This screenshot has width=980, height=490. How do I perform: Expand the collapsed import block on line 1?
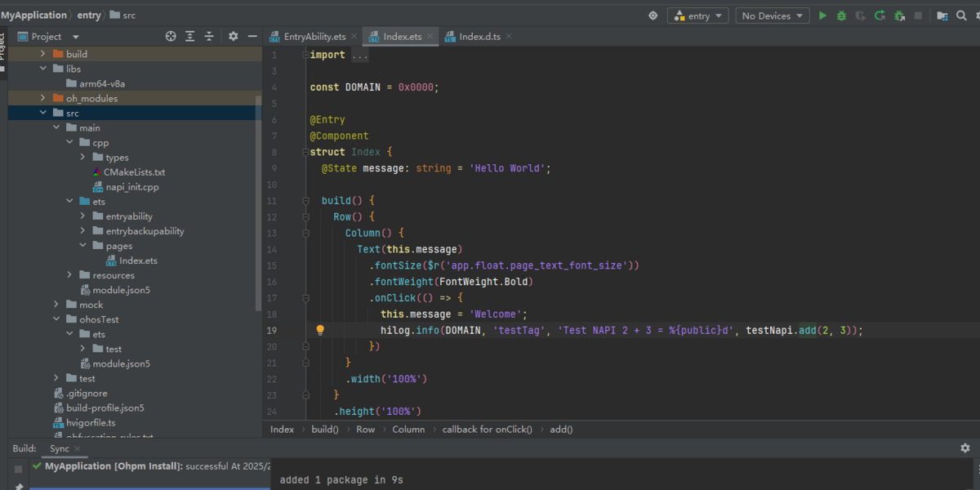tap(359, 56)
